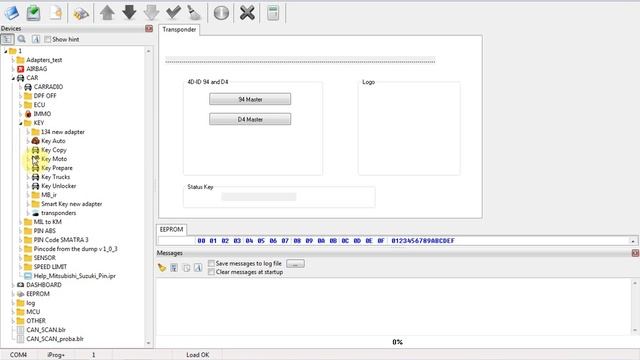Click the blue Open file toolbar icon
640x360 pixels.
point(11,13)
